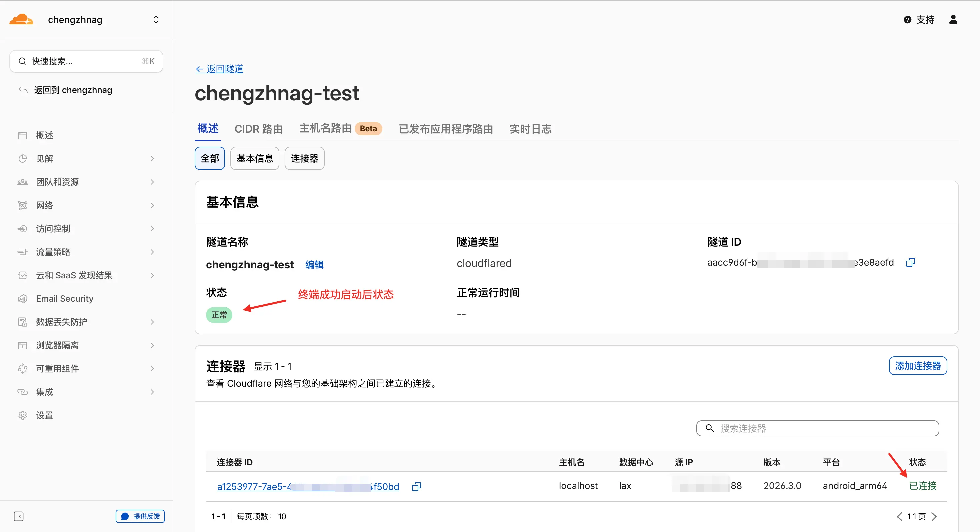Click the Email Security sidebar icon
This screenshot has height=532, width=980.
pos(23,299)
